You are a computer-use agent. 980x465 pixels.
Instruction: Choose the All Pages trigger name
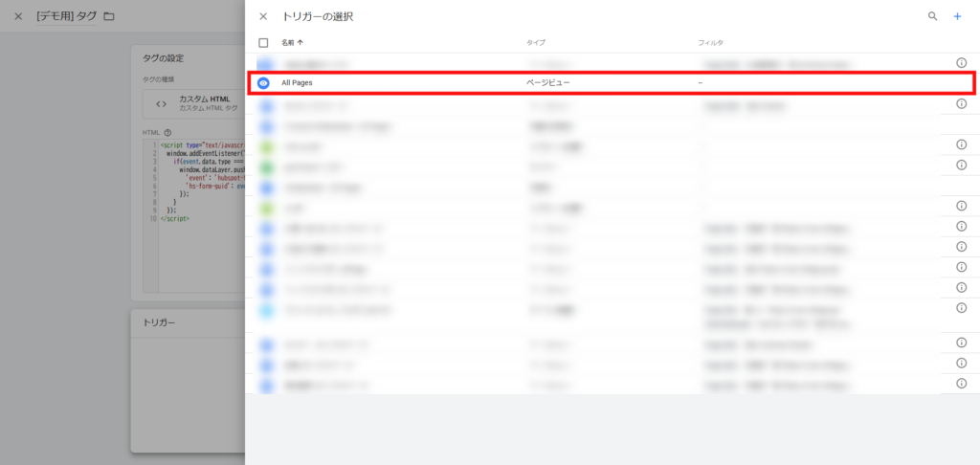297,82
